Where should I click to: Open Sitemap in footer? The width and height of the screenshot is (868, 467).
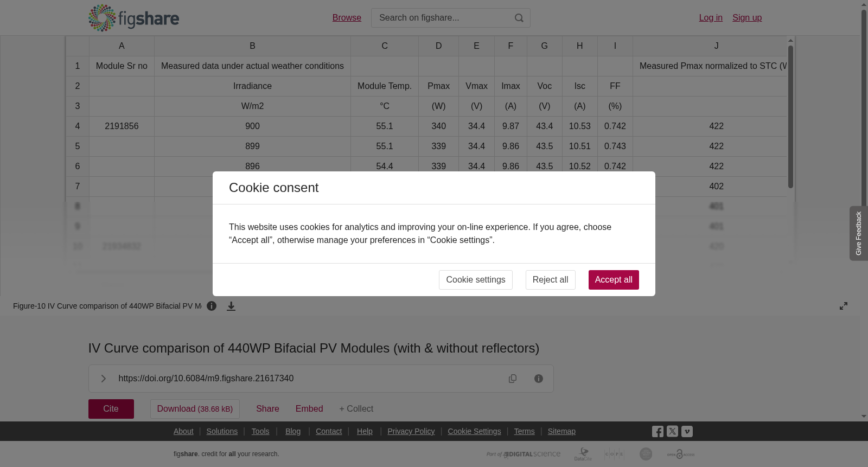point(561,431)
